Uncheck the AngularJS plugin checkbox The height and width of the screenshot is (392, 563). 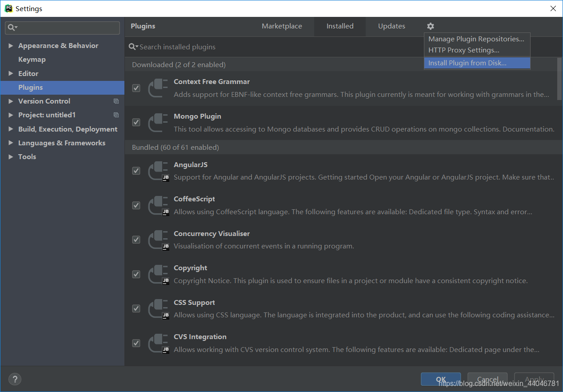click(x=136, y=171)
